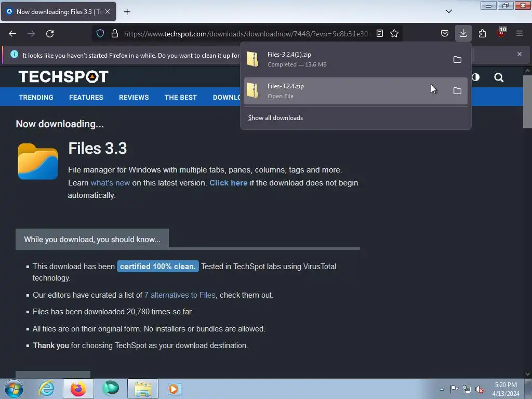
Task: Open Firefox hamburger application menu
Action: pyautogui.click(x=520, y=33)
